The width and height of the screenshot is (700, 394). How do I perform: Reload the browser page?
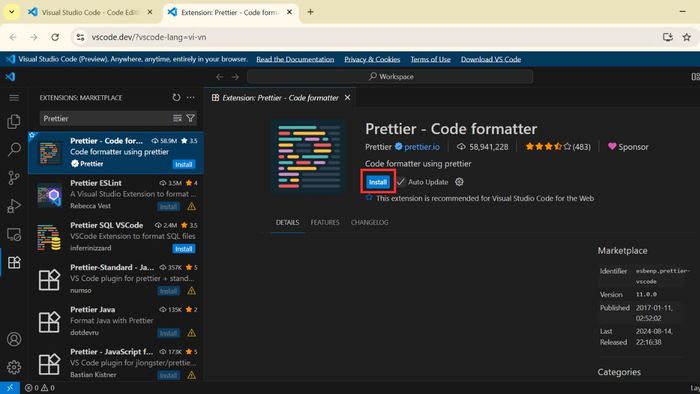point(55,37)
